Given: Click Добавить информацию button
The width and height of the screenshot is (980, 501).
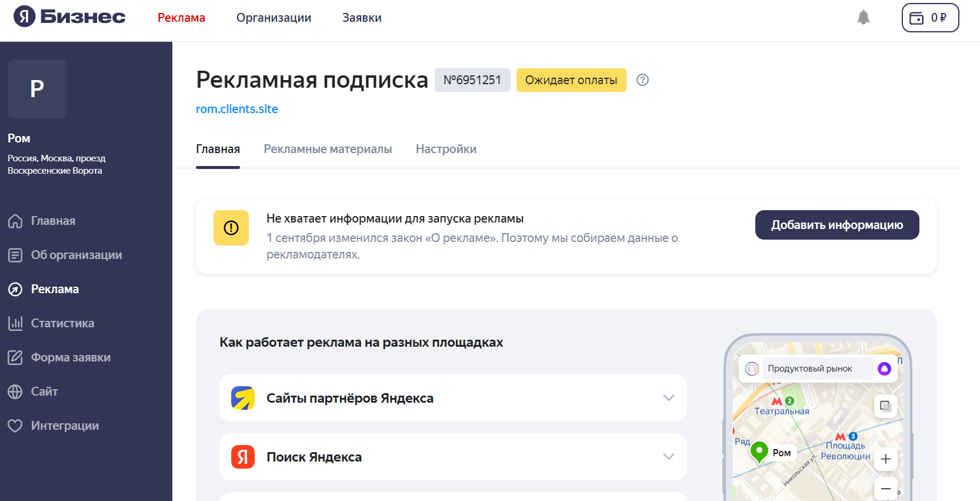Looking at the screenshot, I should tap(836, 225).
